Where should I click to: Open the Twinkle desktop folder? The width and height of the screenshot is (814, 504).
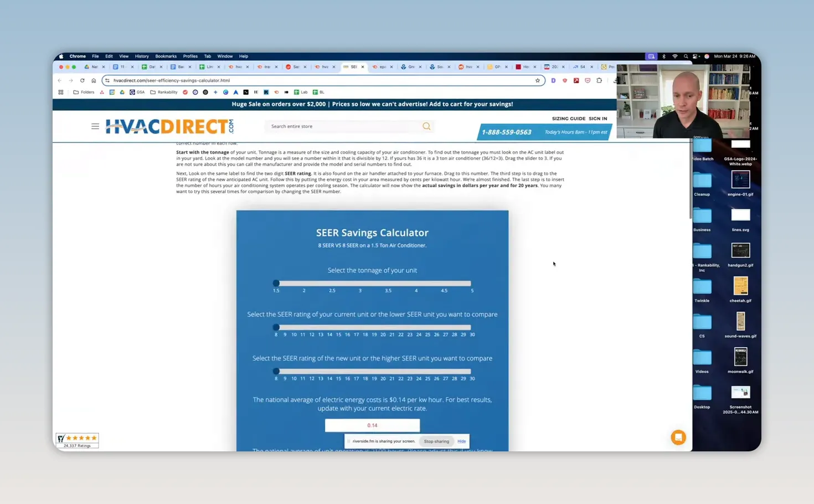pos(702,288)
